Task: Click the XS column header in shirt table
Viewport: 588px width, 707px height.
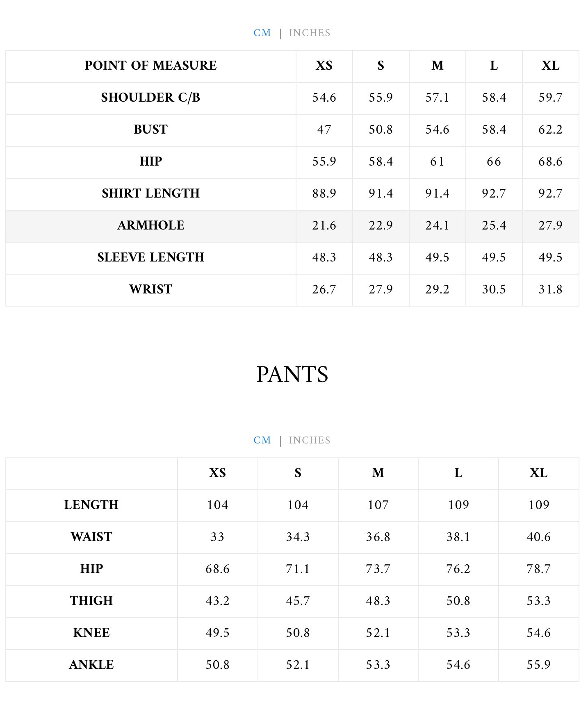Action: point(324,66)
